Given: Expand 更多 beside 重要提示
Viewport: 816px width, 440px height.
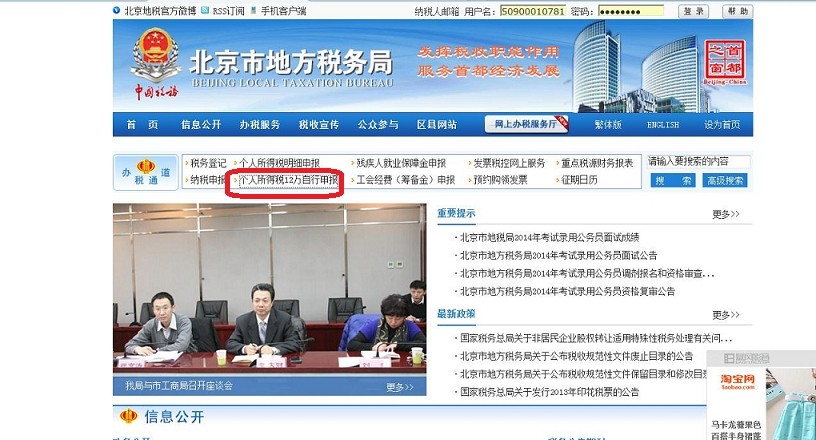Looking at the screenshot, I should tap(725, 214).
